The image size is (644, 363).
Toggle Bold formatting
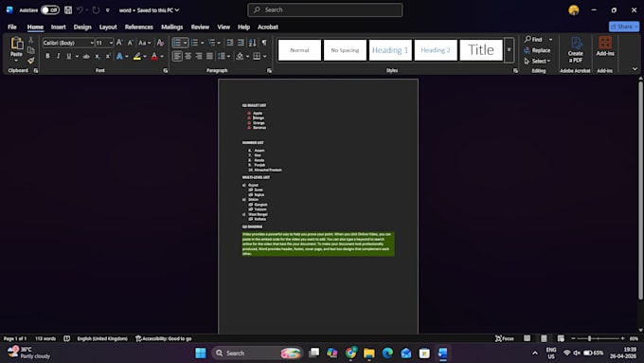(47, 56)
